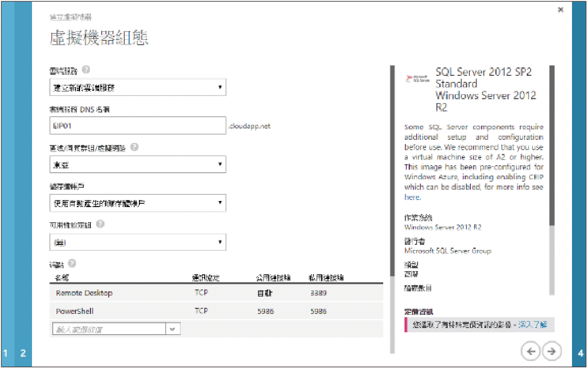
Task: Click the PowerShell private port 5986
Action: (x=319, y=311)
